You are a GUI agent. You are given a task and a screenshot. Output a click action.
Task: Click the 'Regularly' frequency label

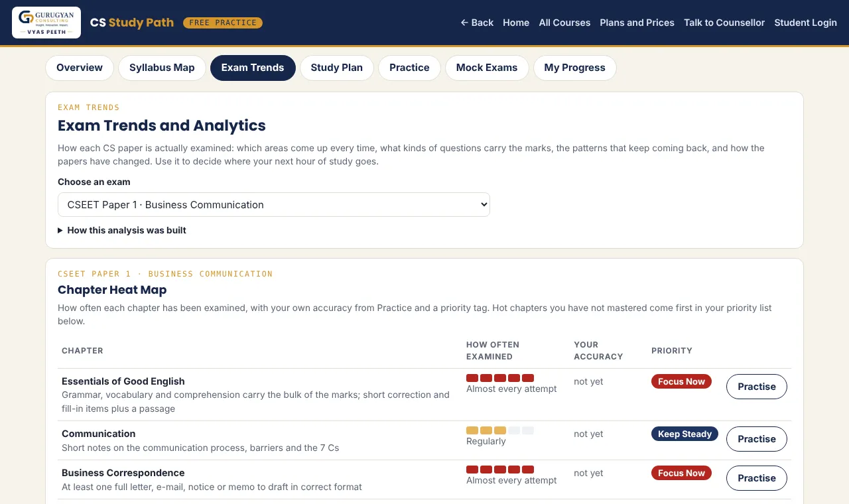tap(486, 442)
